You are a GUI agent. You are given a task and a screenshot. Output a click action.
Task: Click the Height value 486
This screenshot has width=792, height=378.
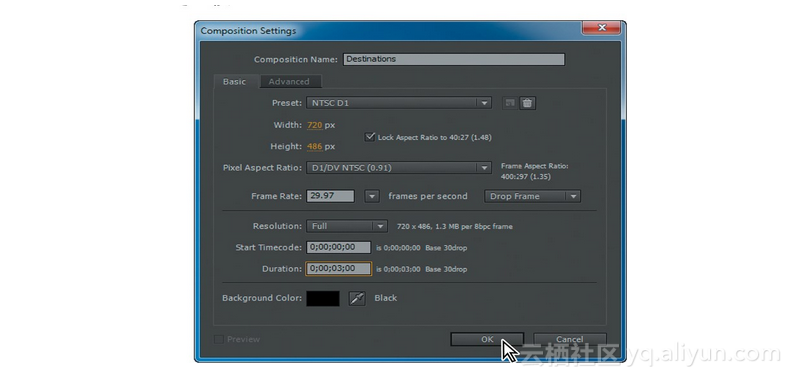(315, 147)
